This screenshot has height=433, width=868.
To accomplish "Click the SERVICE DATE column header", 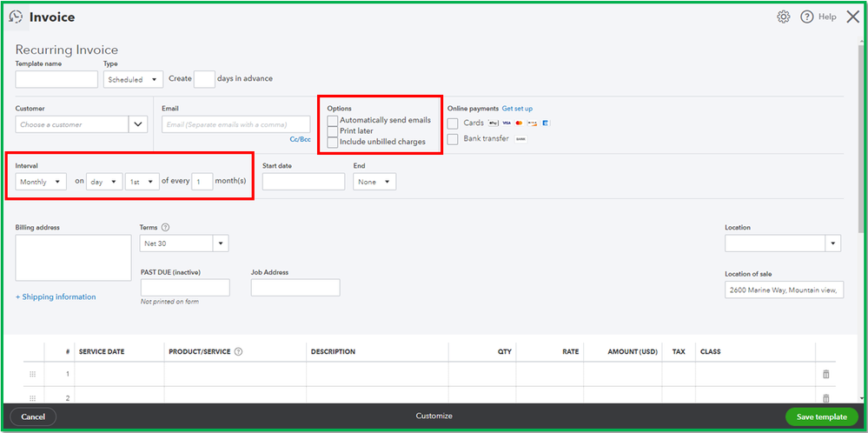I will pos(102,351).
